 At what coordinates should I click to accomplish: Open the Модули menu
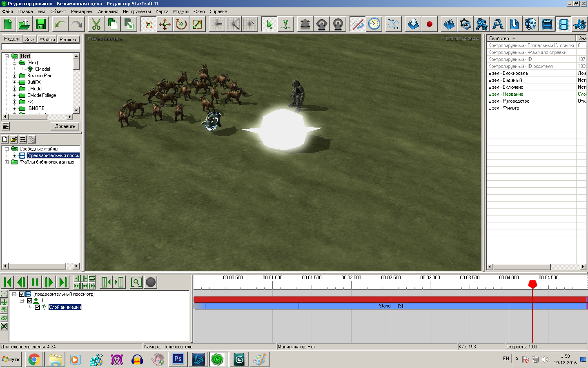pyautogui.click(x=181, y=11)
